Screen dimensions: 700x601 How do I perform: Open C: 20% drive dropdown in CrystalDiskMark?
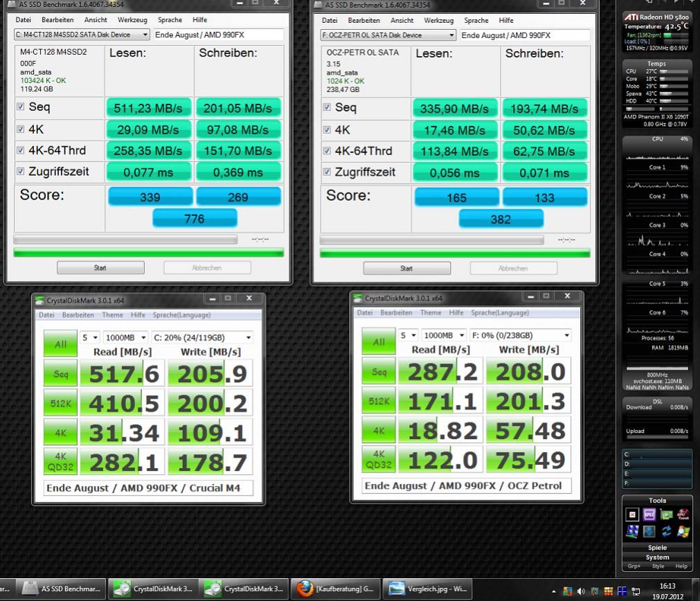point(202,338)
